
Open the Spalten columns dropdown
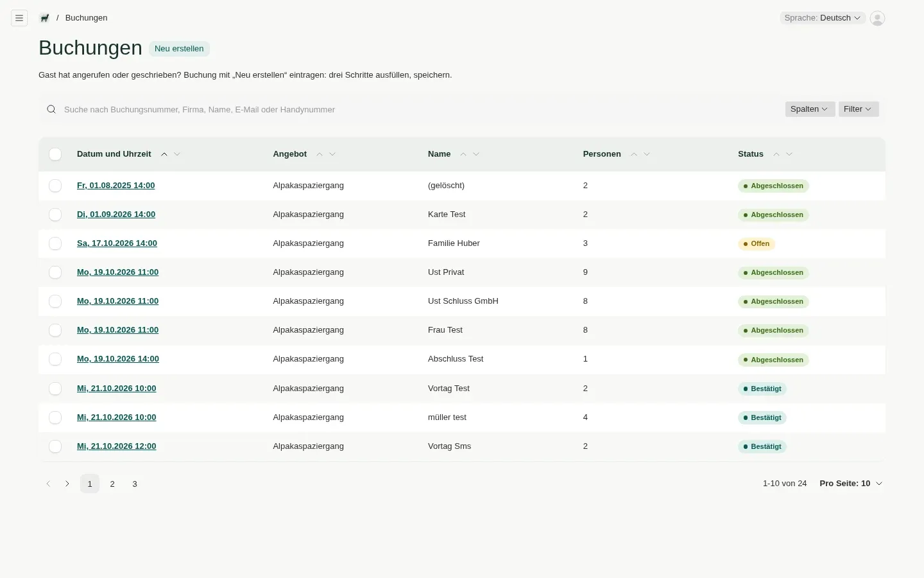point(810,109)
